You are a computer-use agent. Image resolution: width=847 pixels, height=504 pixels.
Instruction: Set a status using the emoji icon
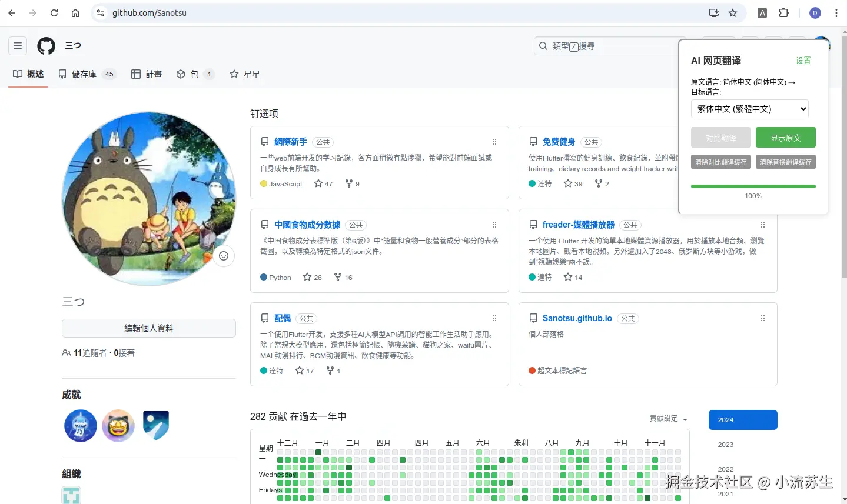(223, 256)
